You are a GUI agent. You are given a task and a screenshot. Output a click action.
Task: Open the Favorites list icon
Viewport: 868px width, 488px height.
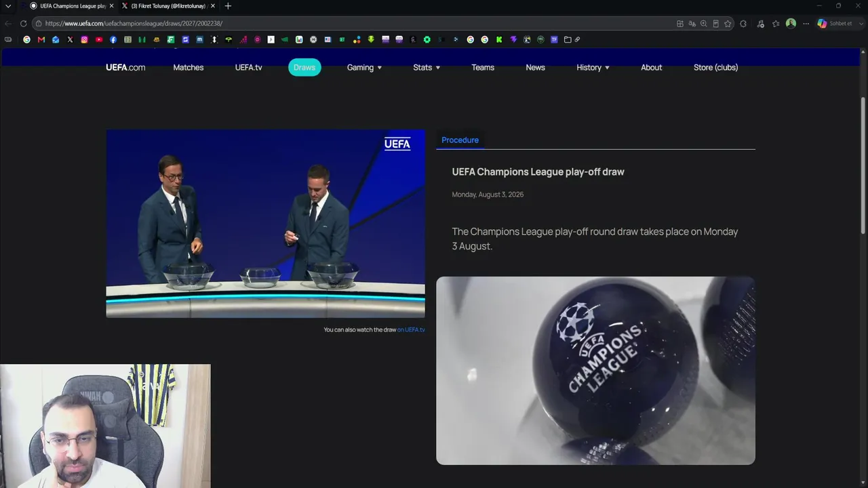776,24
